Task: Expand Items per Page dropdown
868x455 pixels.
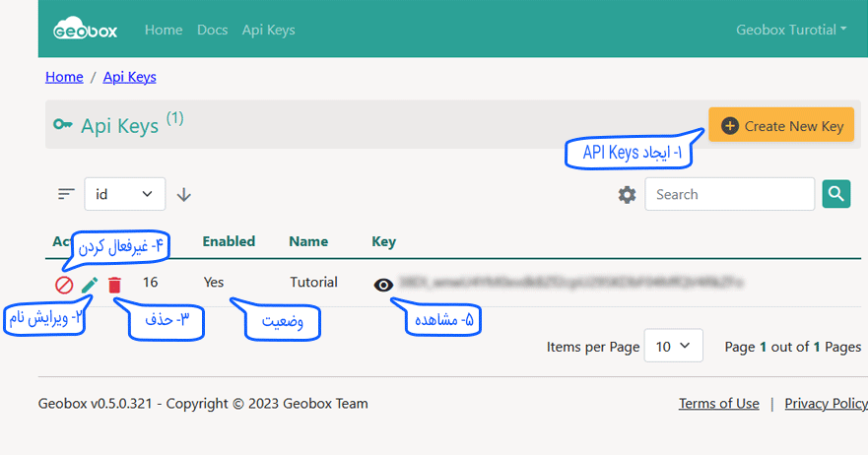Action: (673, 347)
